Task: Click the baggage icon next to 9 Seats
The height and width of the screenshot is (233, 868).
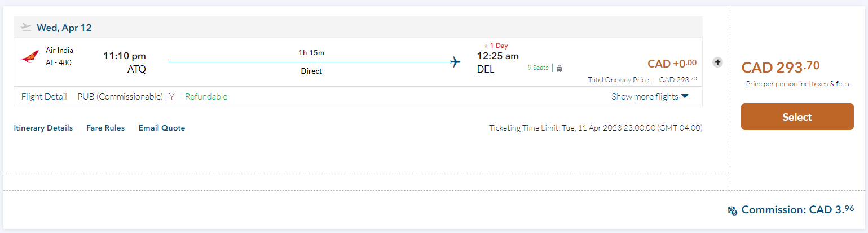Action: tap(559, 68)
